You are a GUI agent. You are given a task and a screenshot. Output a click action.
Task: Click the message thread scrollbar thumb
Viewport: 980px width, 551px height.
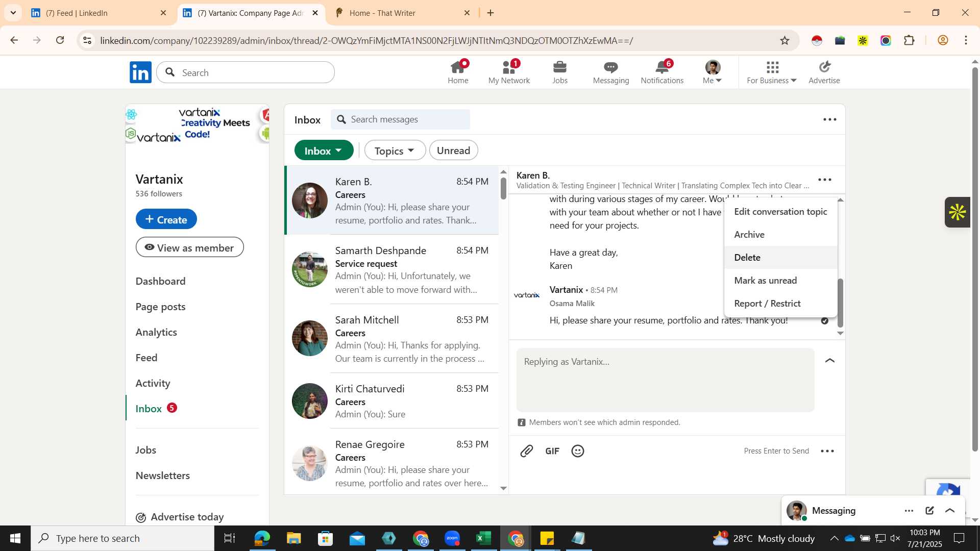(840, 303)
